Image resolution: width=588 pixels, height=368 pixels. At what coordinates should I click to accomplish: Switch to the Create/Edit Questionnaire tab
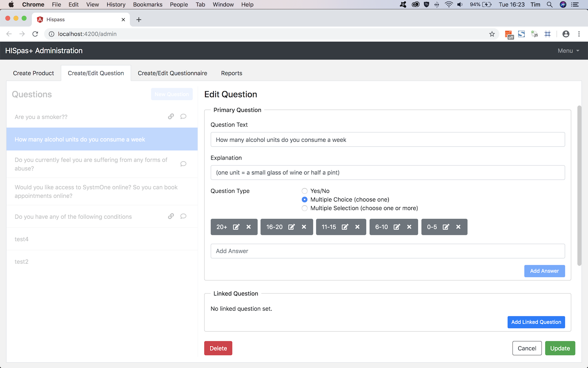172,73
